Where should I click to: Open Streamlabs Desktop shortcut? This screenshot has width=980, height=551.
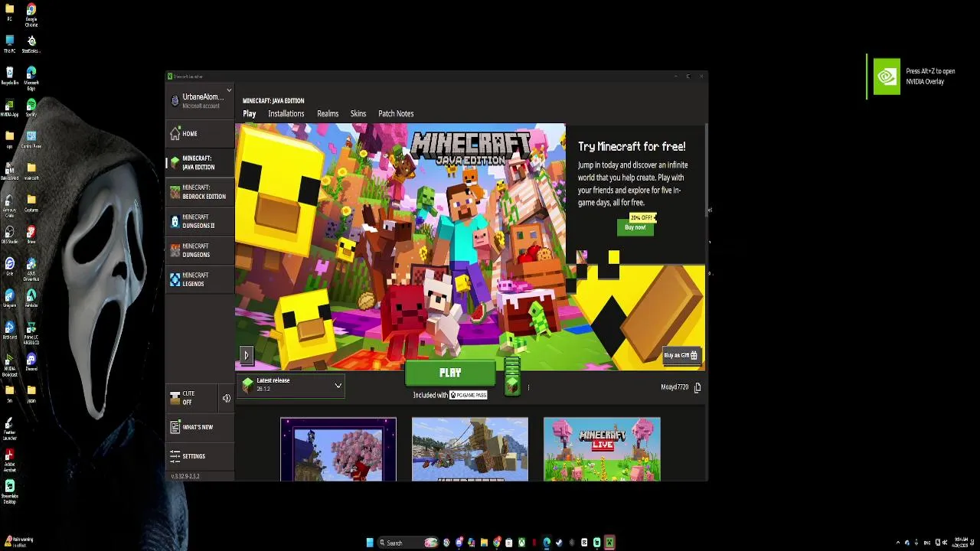point(9,492)
